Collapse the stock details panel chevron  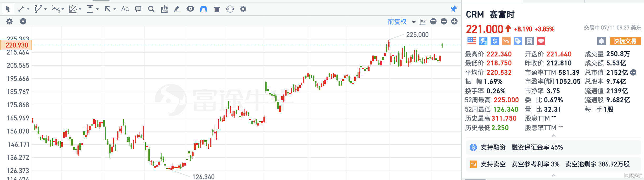click(554, 136)
